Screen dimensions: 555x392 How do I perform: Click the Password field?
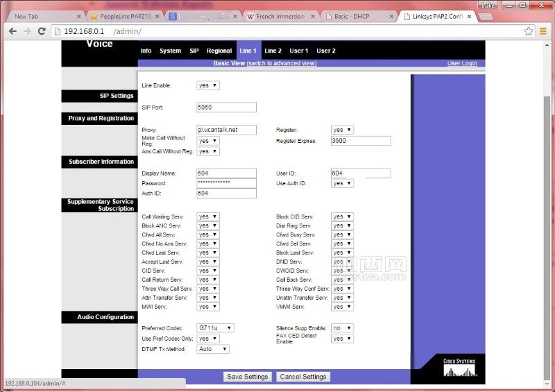(x=226, y=183)
